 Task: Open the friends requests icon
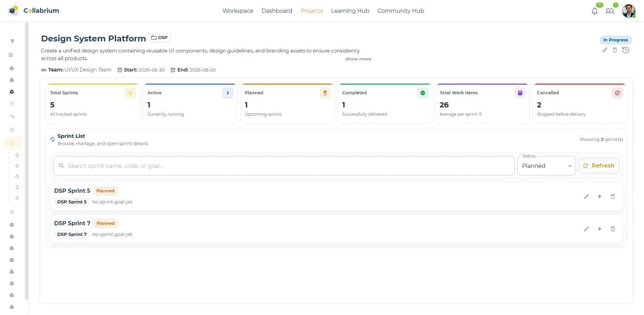(x=610, y=11)
